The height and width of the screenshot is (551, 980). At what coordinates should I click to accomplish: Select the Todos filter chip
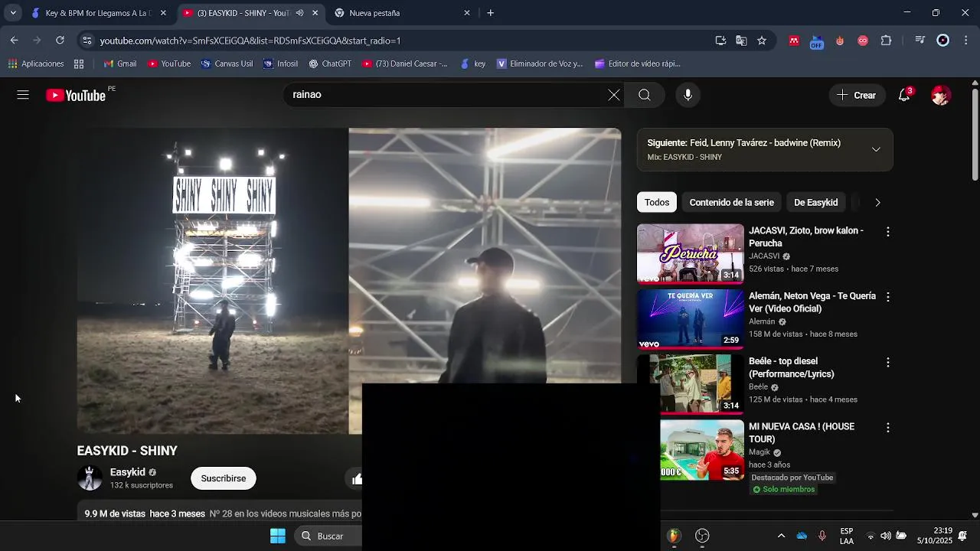pyautogui.click(x=657, y=202)
